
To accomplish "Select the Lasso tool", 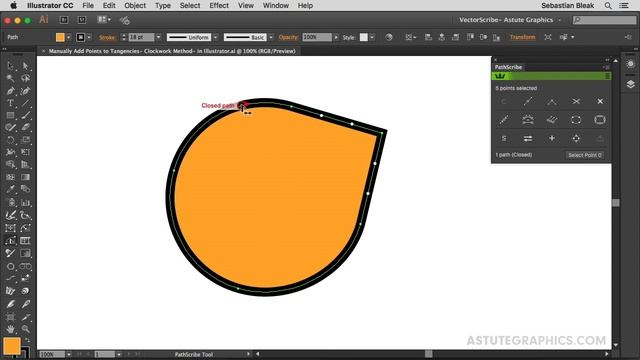I will [26, 78].
